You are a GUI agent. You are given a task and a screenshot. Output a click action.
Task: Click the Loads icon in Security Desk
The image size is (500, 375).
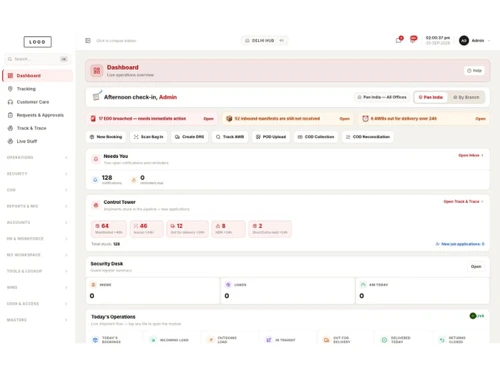pyautogui.click(x=228, y=285)
